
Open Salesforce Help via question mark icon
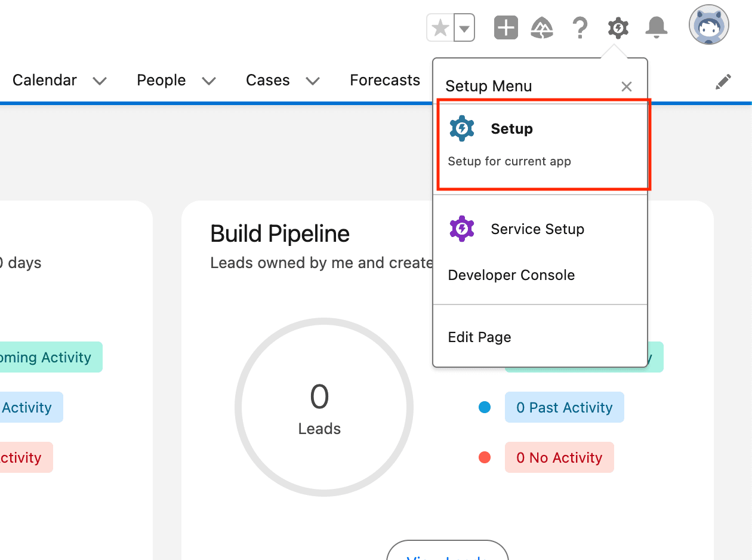[x=580, y=27]
